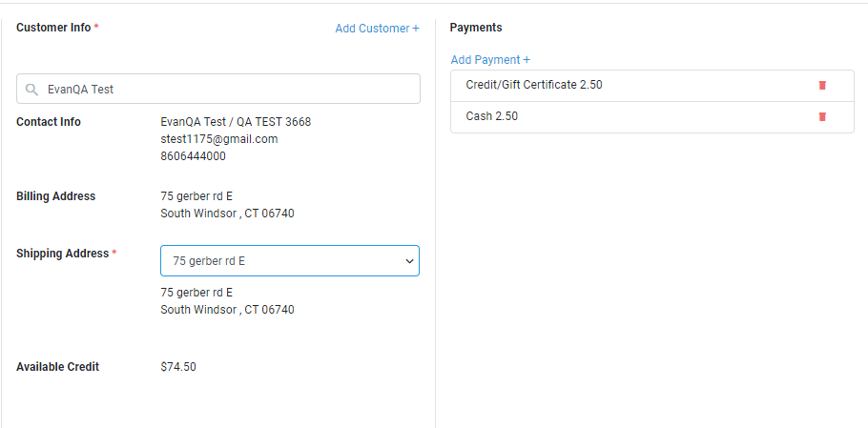Click the Contact Info label
The width and height of the screenshot is (868, 428).
(x=49, y=122)
